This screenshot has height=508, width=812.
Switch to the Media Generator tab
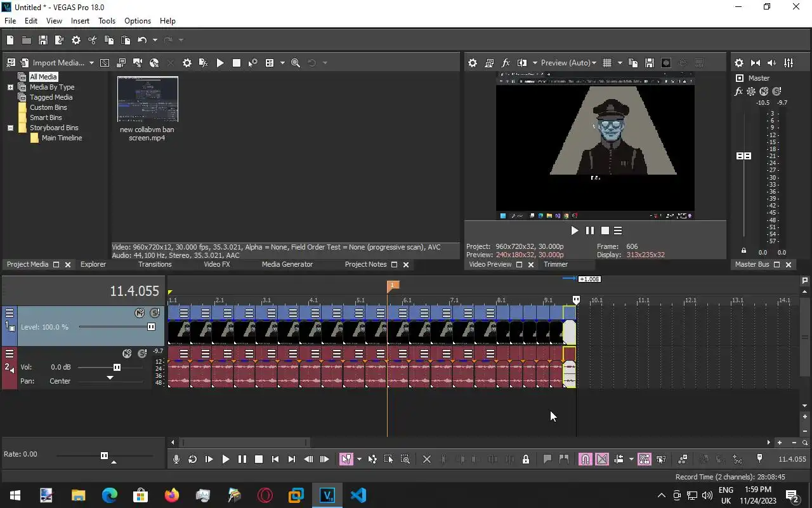[287, 264]
